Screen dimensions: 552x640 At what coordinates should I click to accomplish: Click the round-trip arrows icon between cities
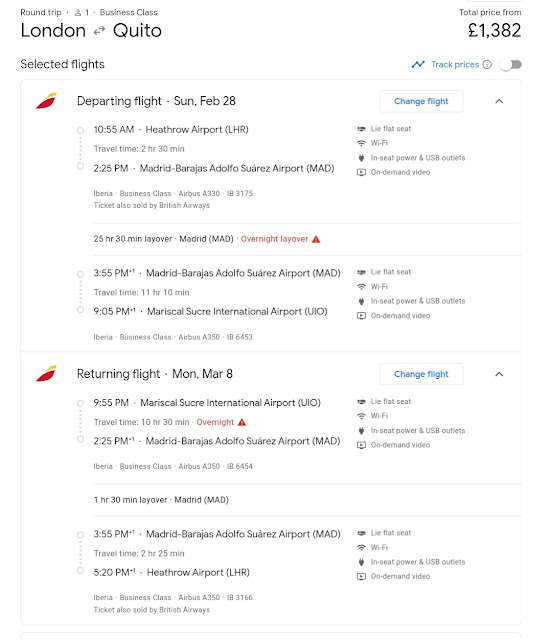click(99, 31)
